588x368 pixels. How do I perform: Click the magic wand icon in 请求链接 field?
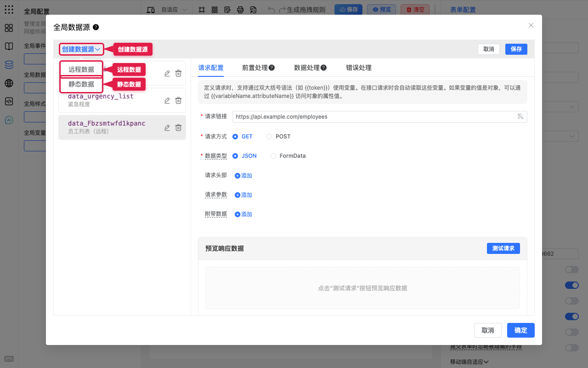coord(520,116)
